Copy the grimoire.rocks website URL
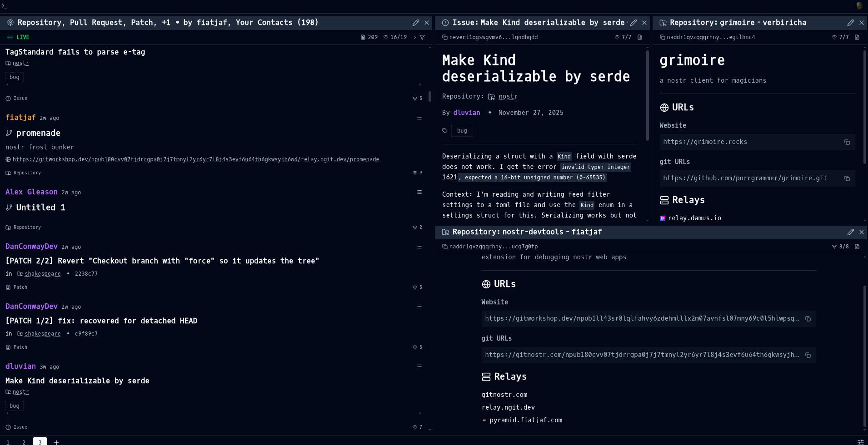868x445 pixels. pos(847,142)
